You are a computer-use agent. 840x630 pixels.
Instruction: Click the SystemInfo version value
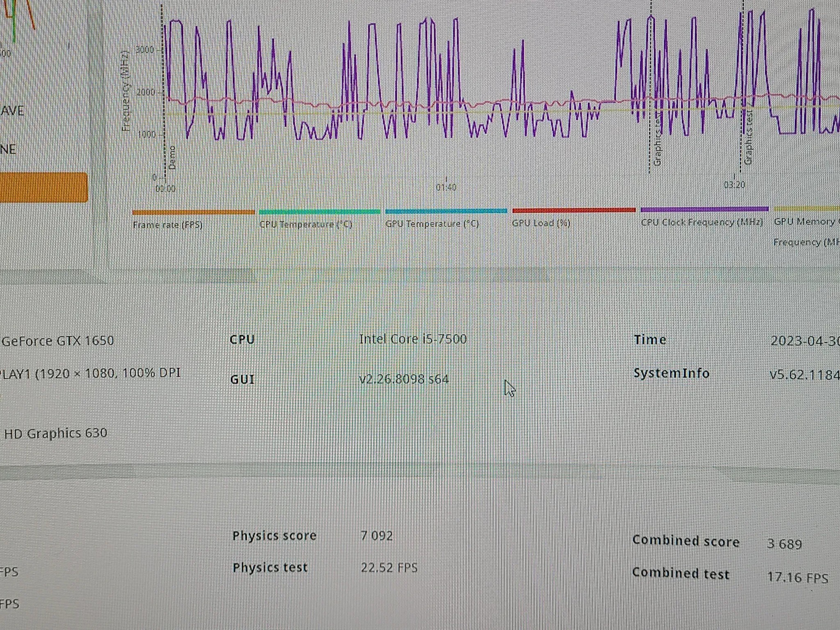805,375
